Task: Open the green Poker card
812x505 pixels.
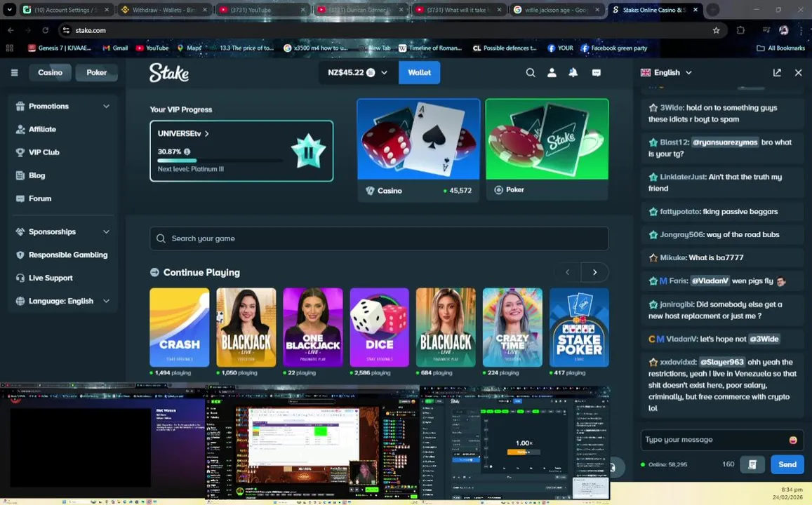Action: [547, 149]
